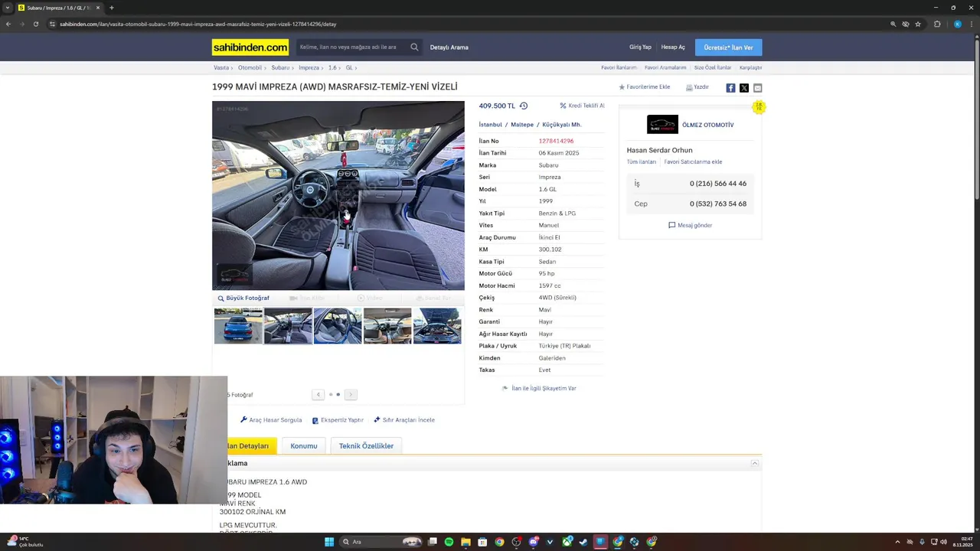
Task: Go back in browser
Action: [8, 24]
